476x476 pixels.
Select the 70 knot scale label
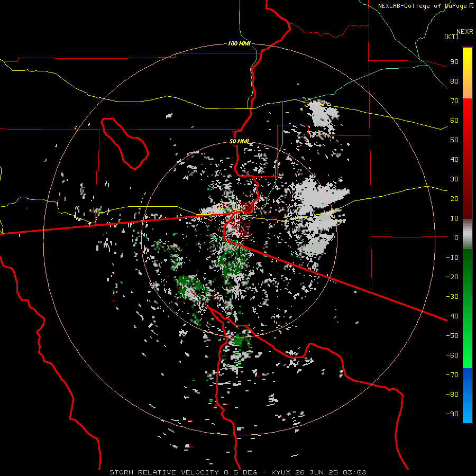coord(454,101)
